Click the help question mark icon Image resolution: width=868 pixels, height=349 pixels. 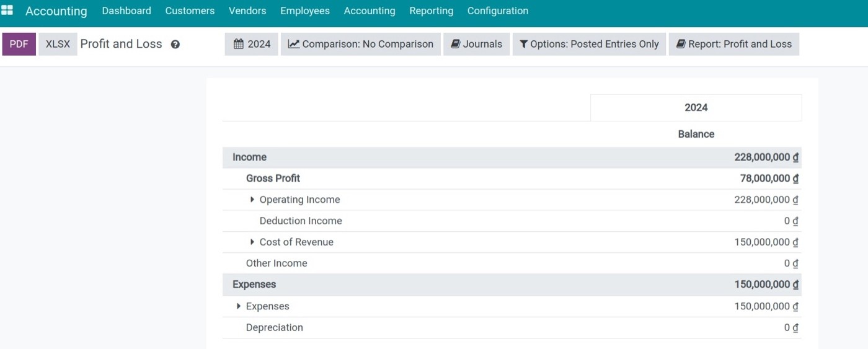175,45
